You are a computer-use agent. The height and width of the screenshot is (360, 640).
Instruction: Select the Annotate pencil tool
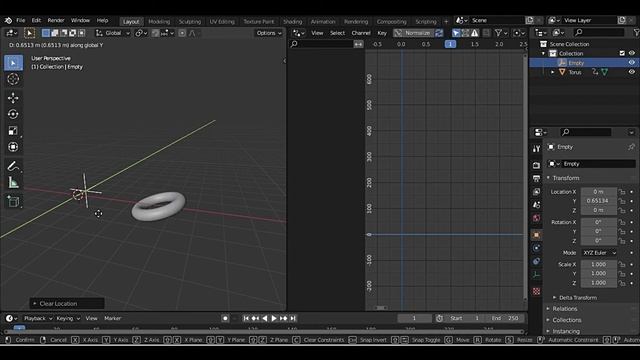(13, 166)
